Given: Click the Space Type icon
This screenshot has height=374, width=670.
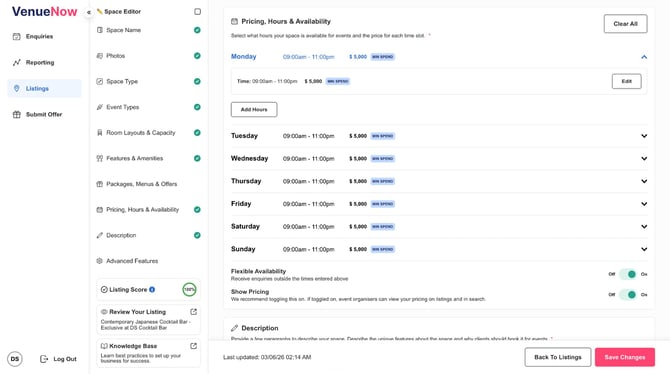Looking at the screenshot, I should 100,81.
